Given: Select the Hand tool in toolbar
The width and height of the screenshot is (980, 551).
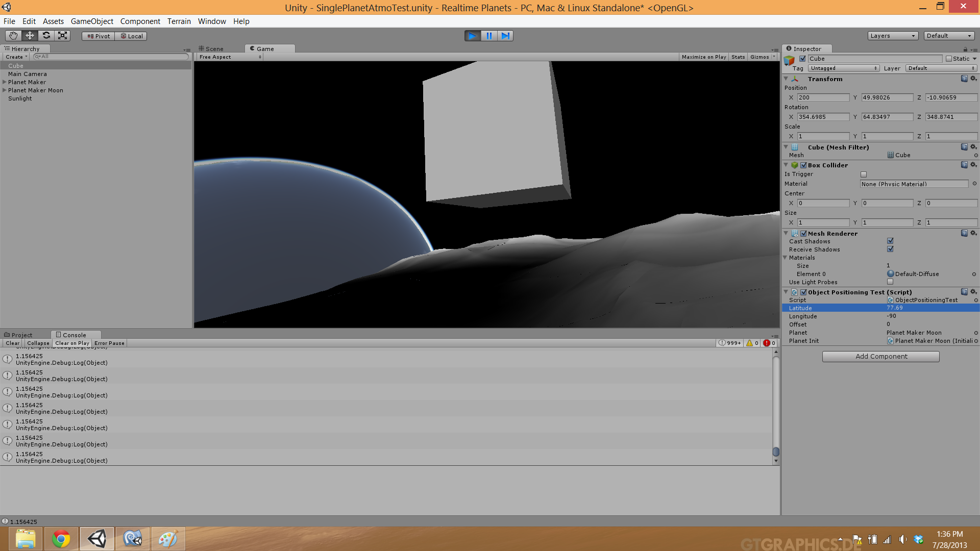Looking at the screenshot, I should tap(13, 36).
